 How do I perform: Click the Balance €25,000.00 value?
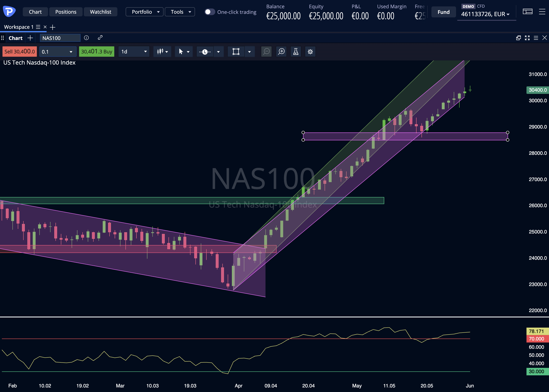coord(283,16)
